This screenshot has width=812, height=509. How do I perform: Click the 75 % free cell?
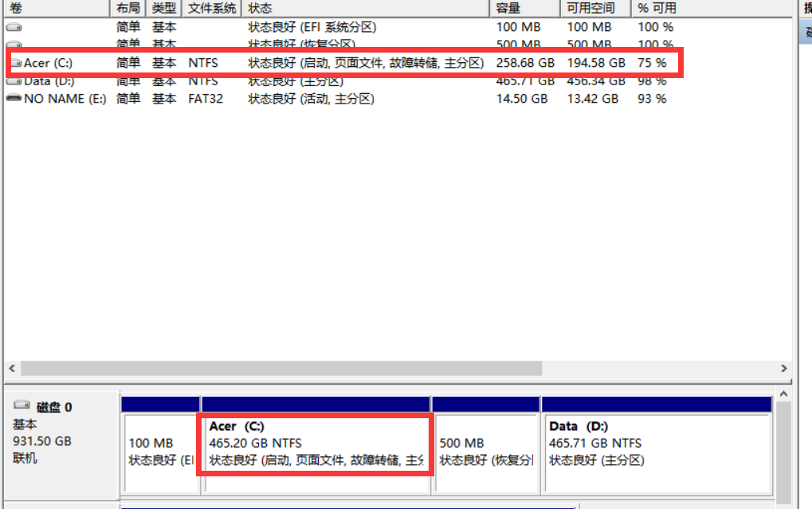652,63
